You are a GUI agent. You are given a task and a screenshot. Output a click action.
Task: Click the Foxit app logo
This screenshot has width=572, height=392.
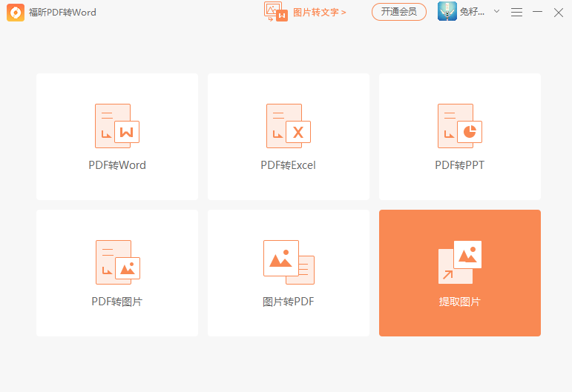(16, 12)
